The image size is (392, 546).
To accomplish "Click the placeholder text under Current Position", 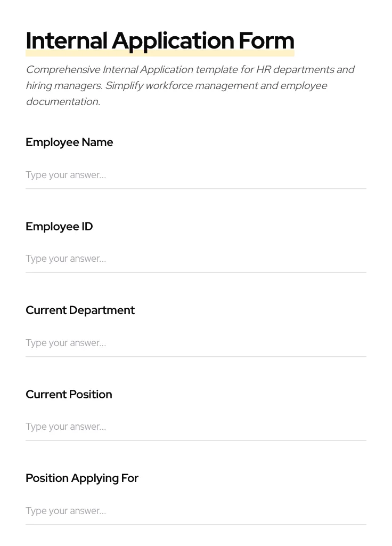I will (66, 427).
